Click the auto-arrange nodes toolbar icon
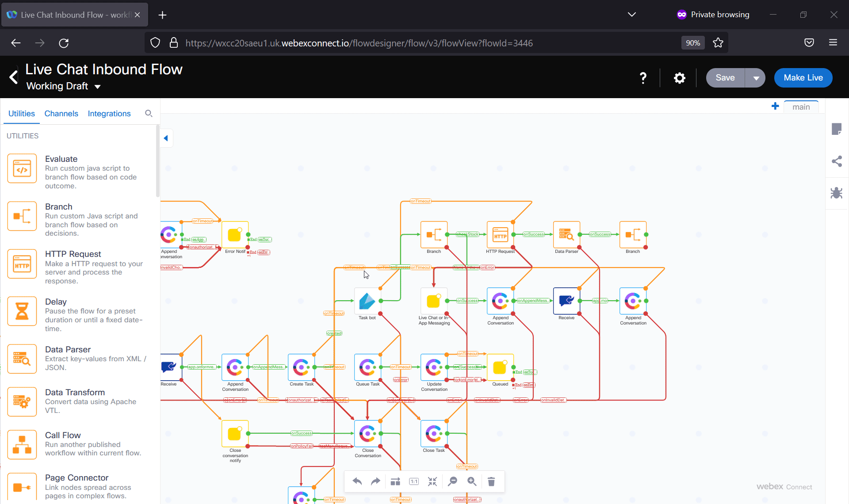Image resolution: width=849 pixels, height=504 pixels. click(395, 481)
